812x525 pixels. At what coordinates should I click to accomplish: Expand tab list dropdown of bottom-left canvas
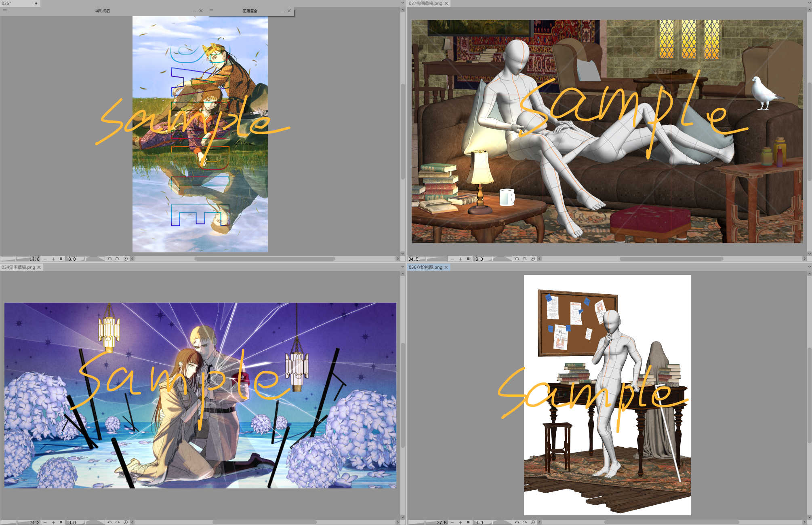402,267
